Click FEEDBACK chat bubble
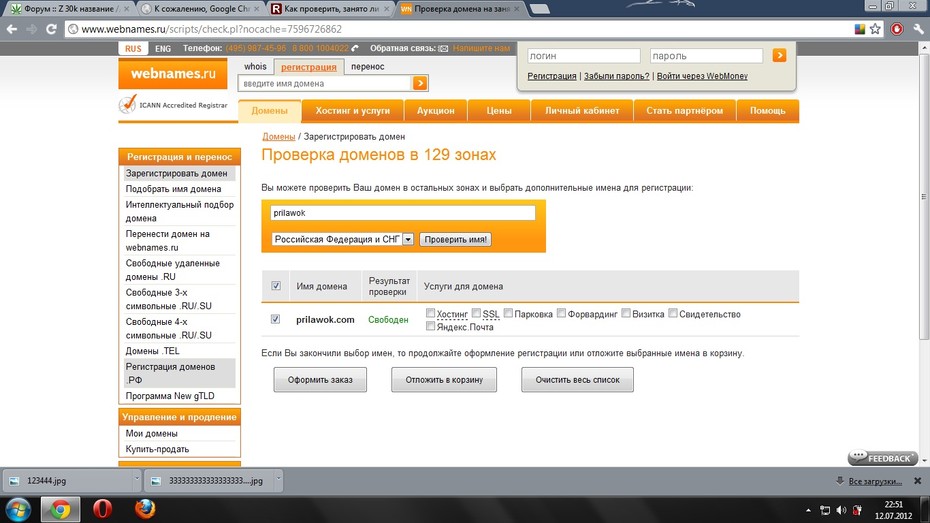Image resolution: width=930 pixels, height=523 pixels. [883, 458]
